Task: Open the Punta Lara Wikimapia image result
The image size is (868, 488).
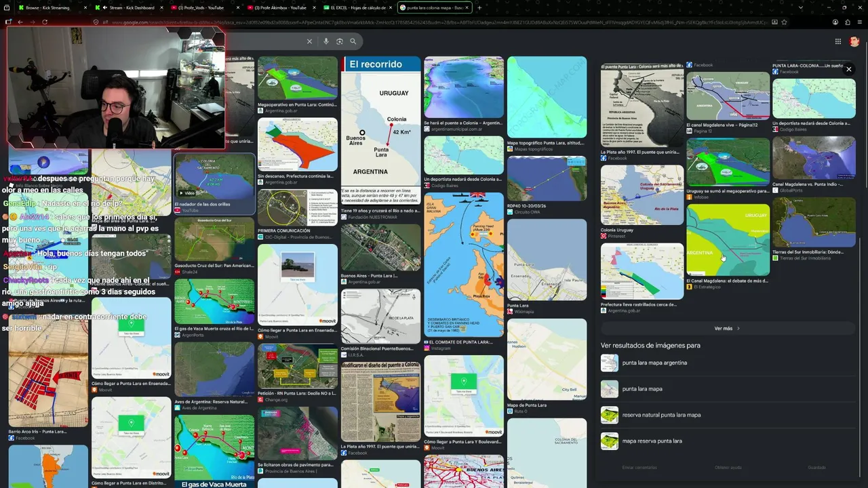Action: [547, 260]
